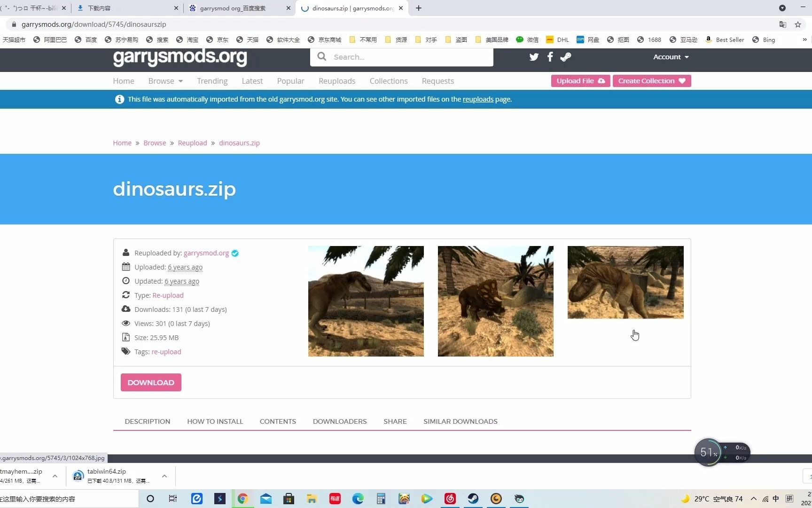This screenshot has width=812, height=508.
Task: Bookmark this page with the star icon
Action: 798,24
